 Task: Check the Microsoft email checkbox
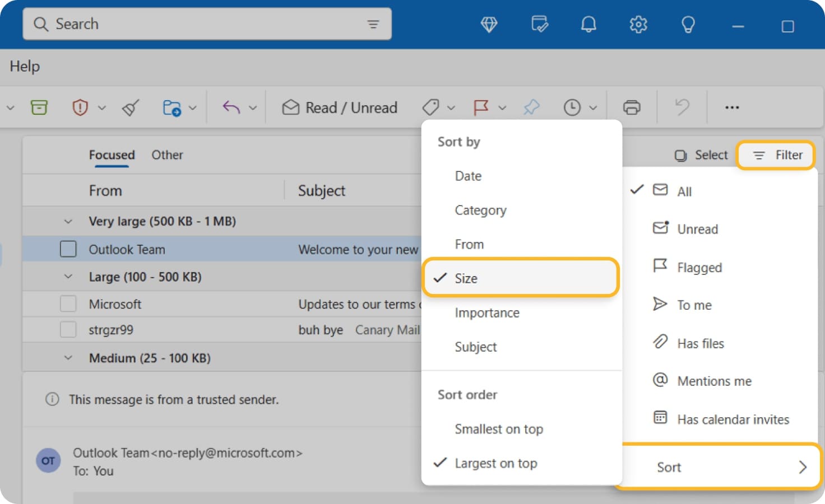pyautogui.click(x=68, y=304)
